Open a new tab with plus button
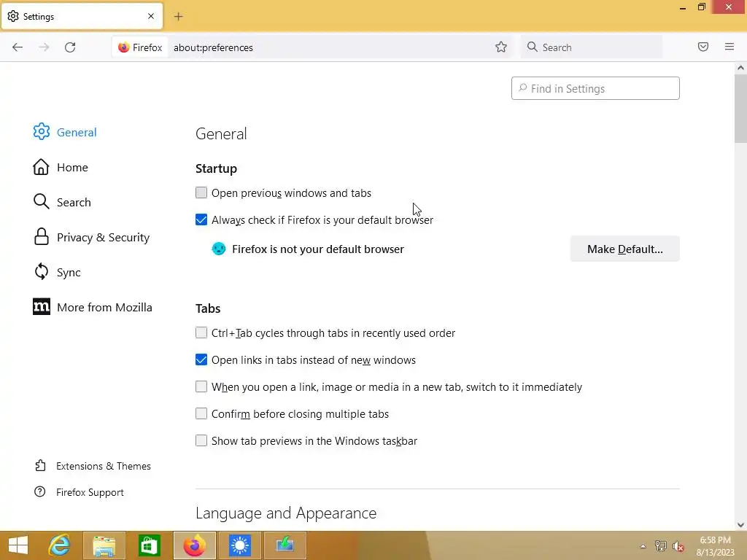This screenshot has width=747, height=560. tap(178, 17)
